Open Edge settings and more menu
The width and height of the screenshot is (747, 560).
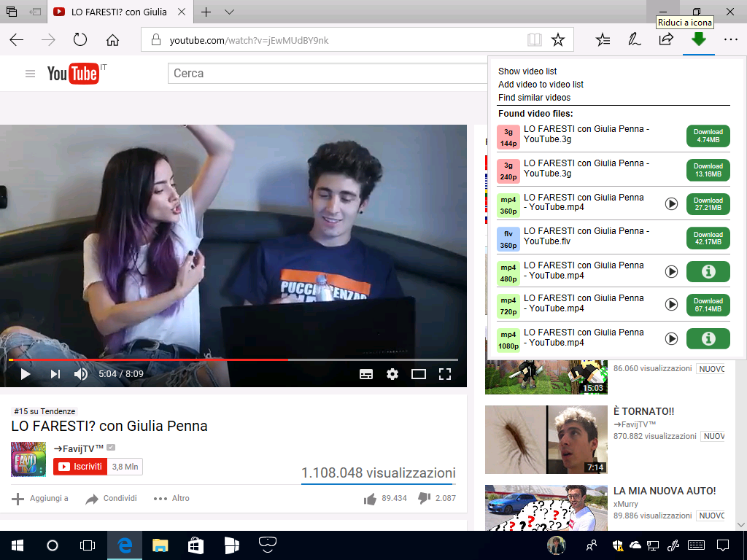point(730,40)
